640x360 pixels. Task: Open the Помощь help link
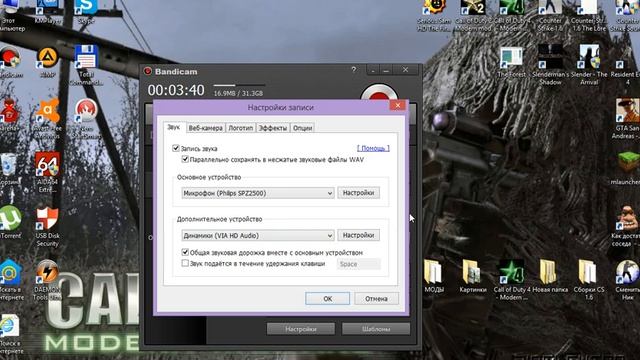click(373, 148)
